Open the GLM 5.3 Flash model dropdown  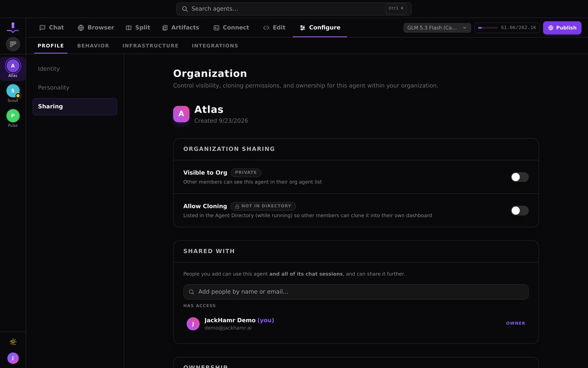437,28
